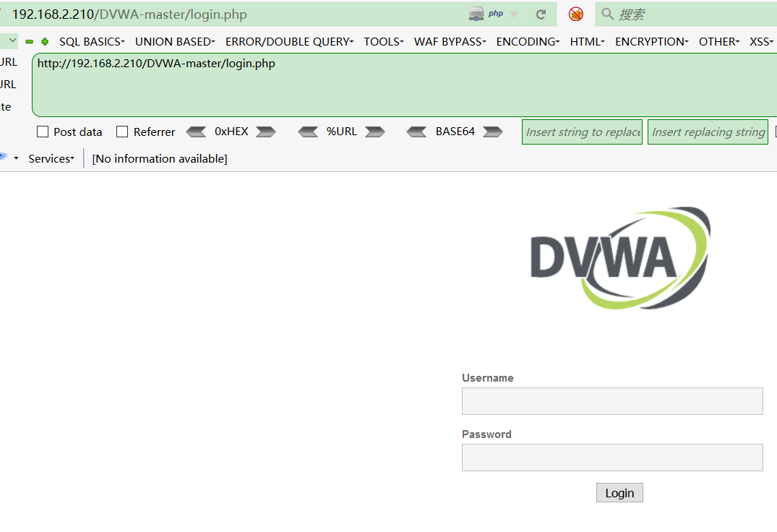Click the right arrow after BASE64
This screenshot has width=777, height=532.
coord(493,132)
